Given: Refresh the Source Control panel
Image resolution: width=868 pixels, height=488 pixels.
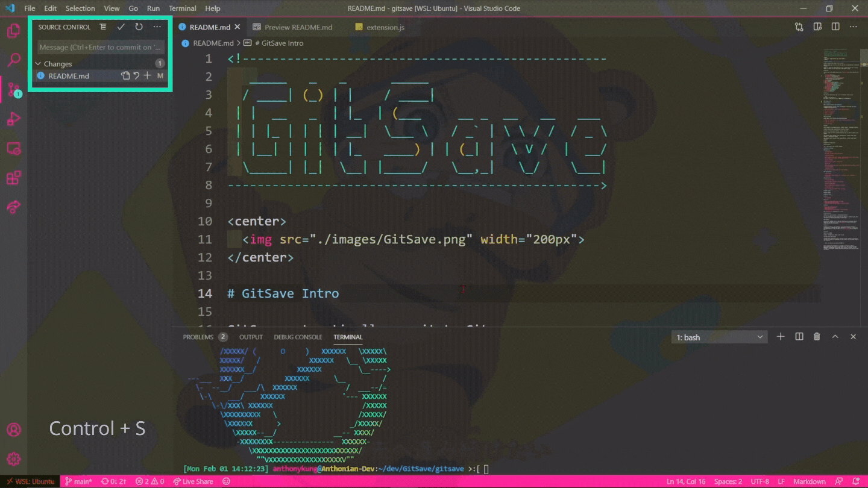Looking at the screenshot, I should tap(139, 27).
